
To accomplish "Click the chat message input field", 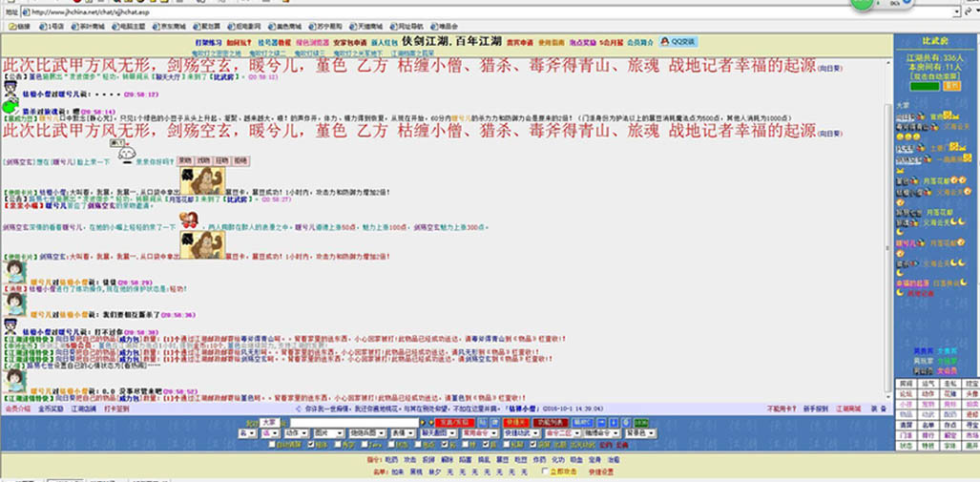I will [x=354, y=423].
